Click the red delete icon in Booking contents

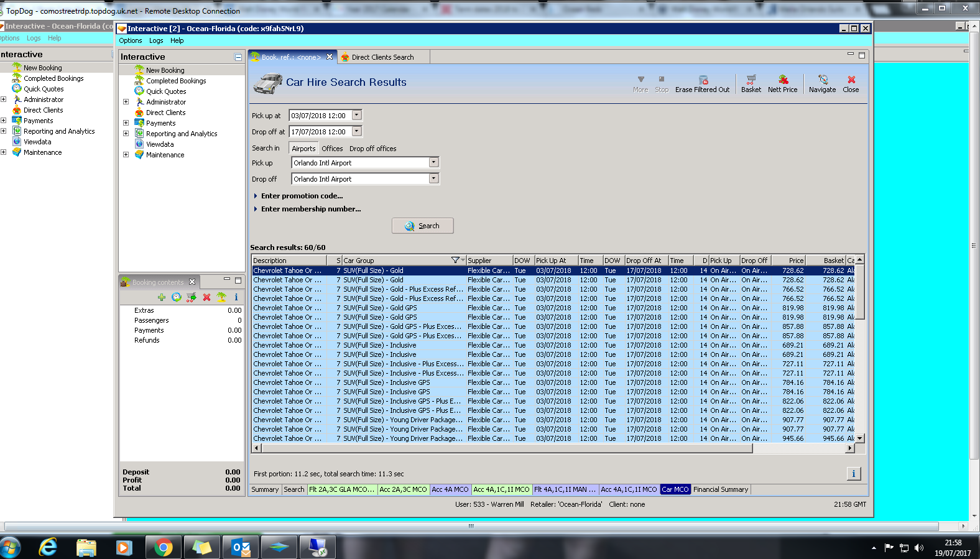[206, 297]
